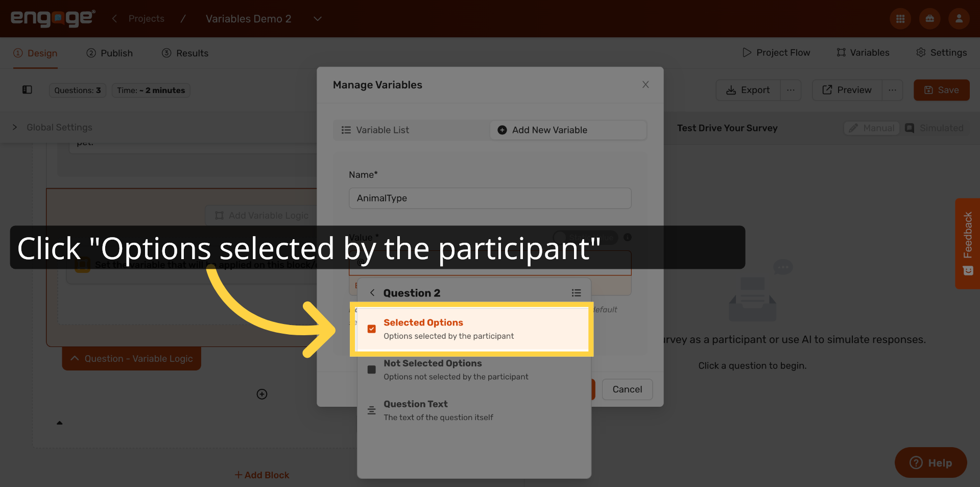This screenshot has width=980, height=487.
Task: Click the Questions: 3 counter
Action: coord(78,90)
